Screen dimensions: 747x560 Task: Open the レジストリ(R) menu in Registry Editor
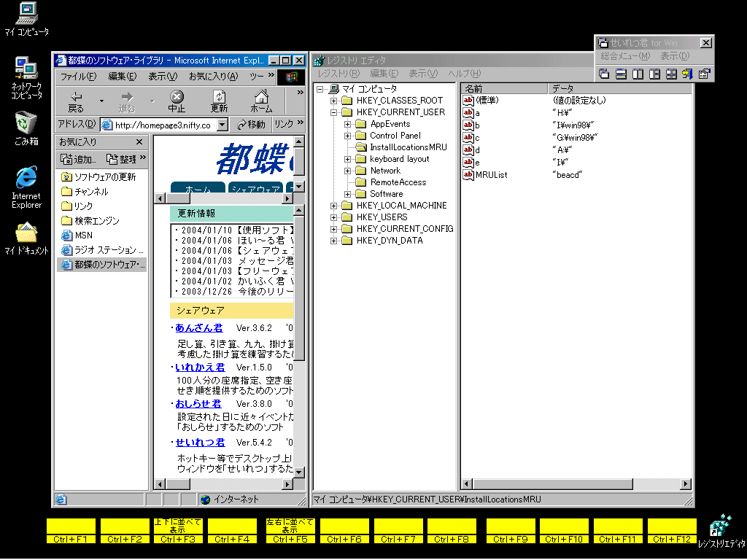(338, 74)
